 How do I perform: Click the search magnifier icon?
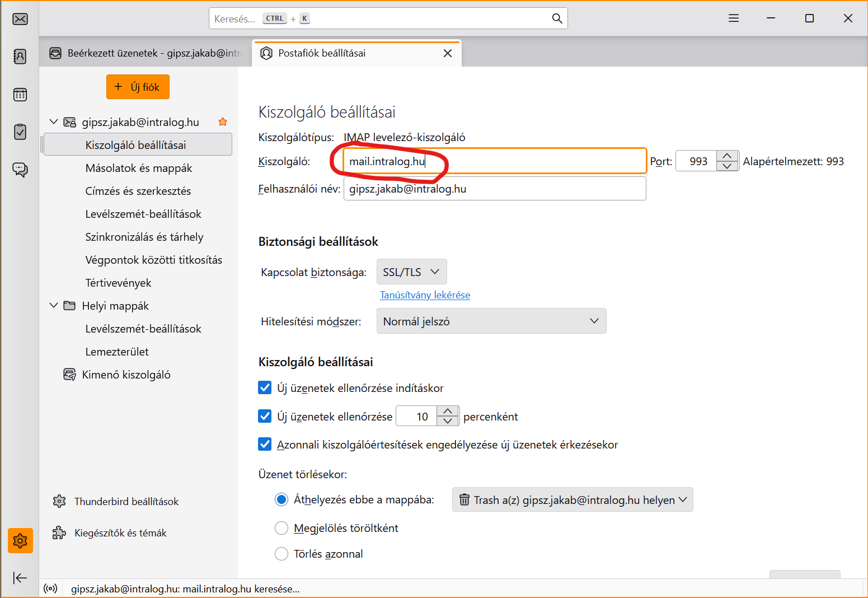coord(557,18)
